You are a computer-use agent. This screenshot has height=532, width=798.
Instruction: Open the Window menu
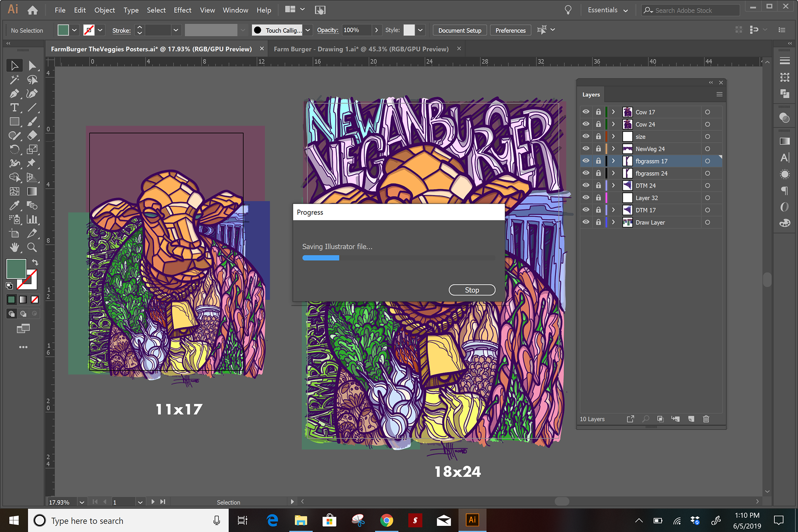(235, 10)
